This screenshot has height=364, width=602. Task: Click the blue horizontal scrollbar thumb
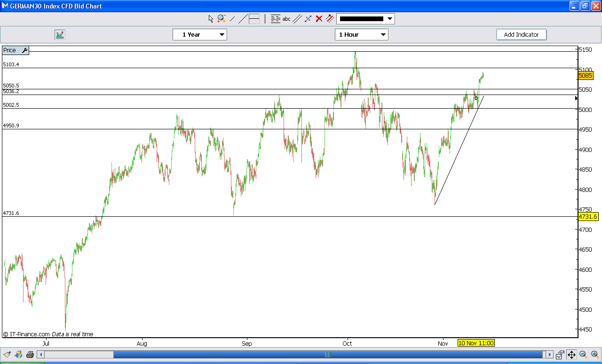coord(328,355)
